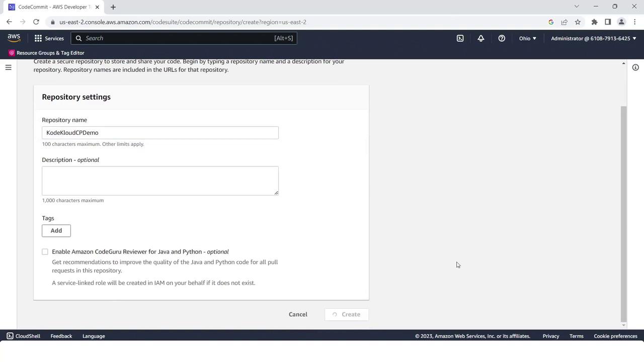Click the Repository settings heading

point(76,97)
